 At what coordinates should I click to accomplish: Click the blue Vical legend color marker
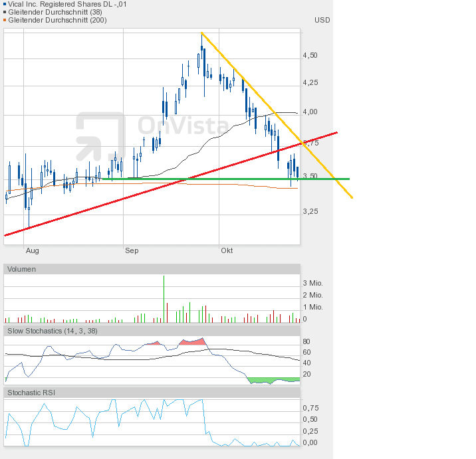(x=5, y=4)
